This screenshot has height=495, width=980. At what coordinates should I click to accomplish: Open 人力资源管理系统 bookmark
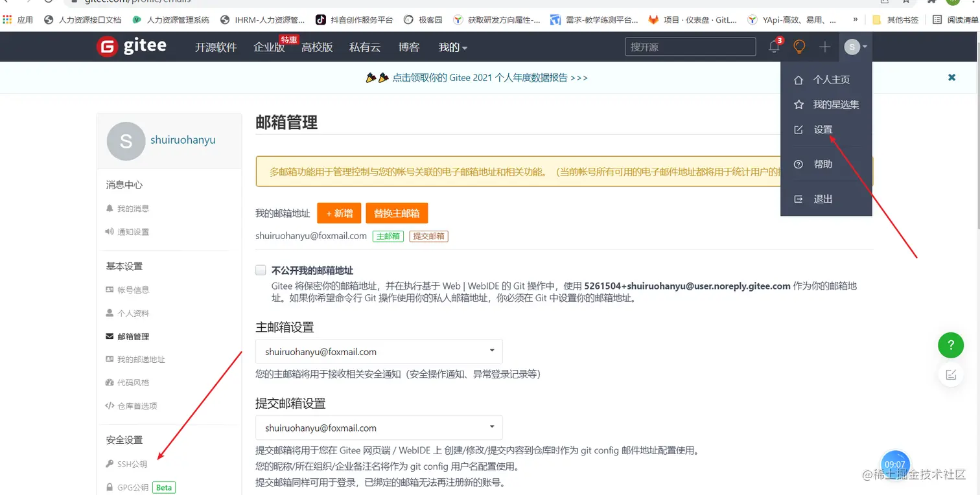(170, 19)
